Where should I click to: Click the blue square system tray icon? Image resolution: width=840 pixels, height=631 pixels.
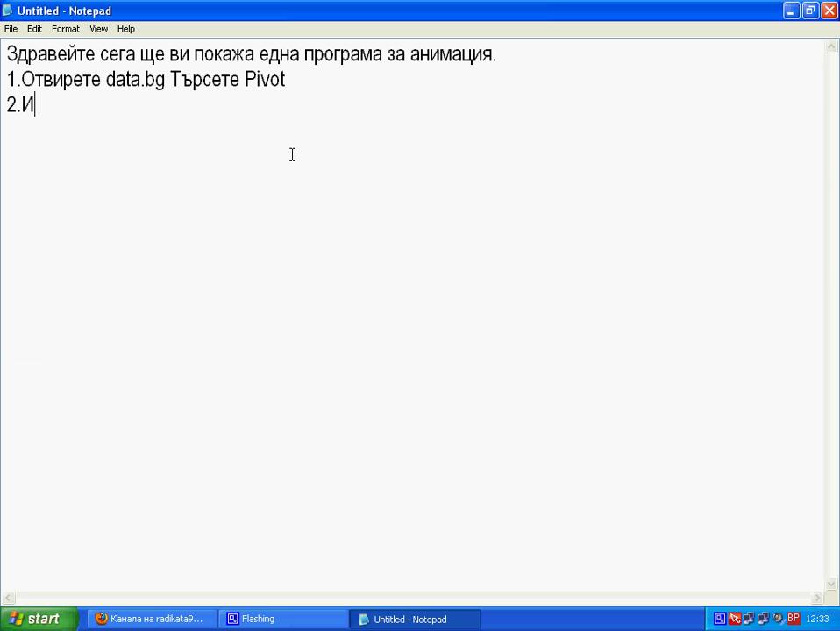(720, 619)
